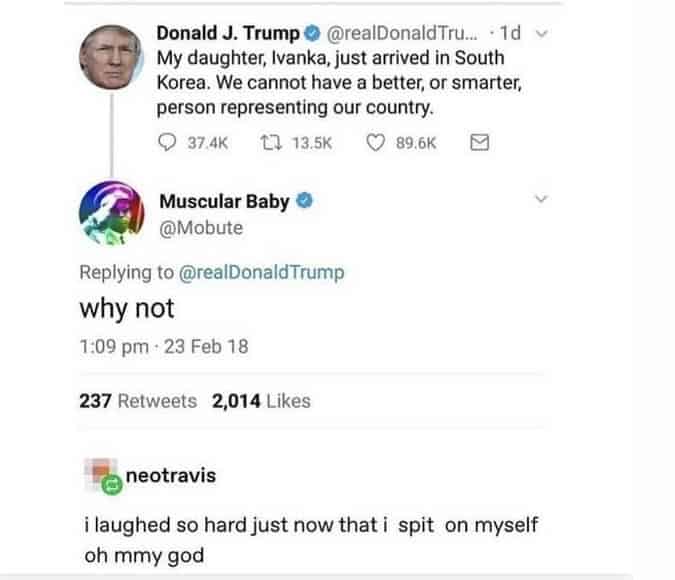This screenshot has width=675, height=580.
Task: View the 2,014 Likes list
Action: click(261, 401)
